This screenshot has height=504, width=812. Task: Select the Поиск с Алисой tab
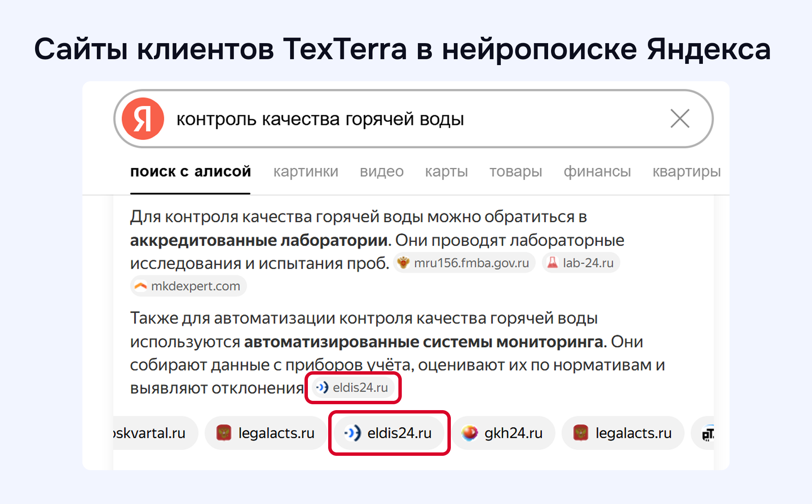pyautogui.click(x=190, y=172)
